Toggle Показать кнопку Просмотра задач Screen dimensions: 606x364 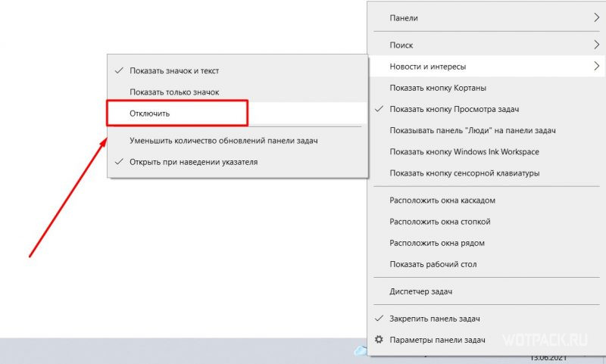(486, 109)
